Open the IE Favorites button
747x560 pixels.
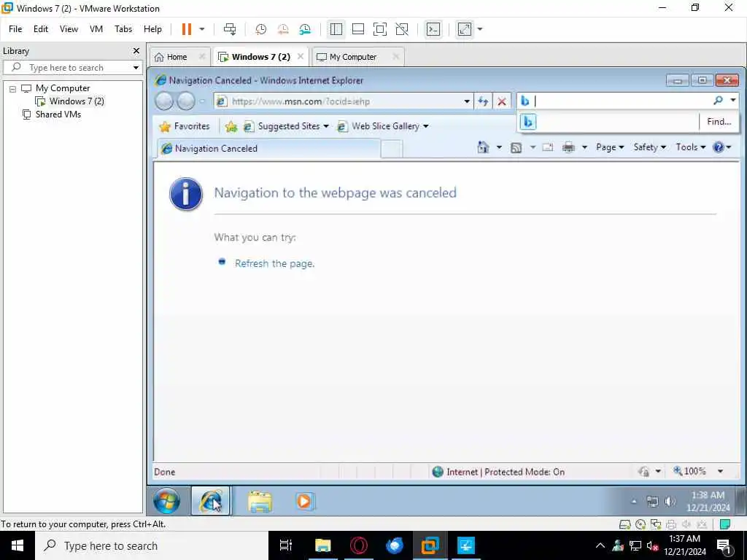(185, 126)
